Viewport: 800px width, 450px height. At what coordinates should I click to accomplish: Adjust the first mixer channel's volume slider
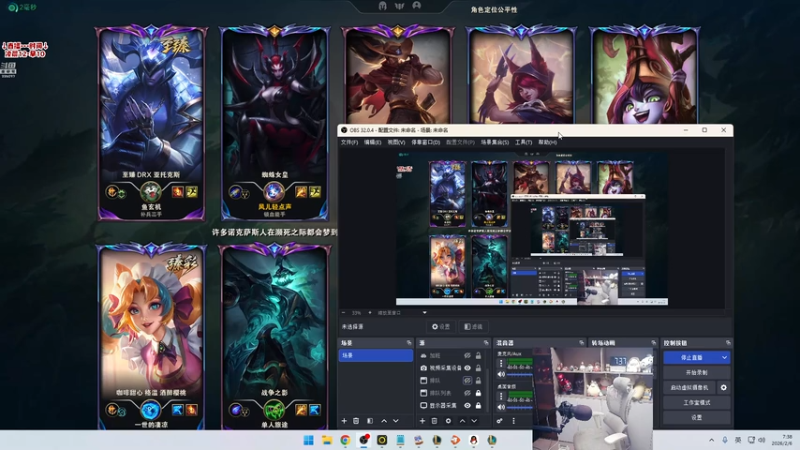pos(519,374)
